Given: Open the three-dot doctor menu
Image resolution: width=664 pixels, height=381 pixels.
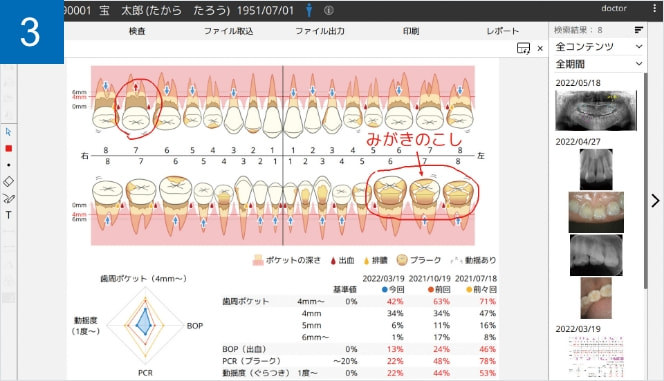Looking at the screenshot, I should coord(654,8).
